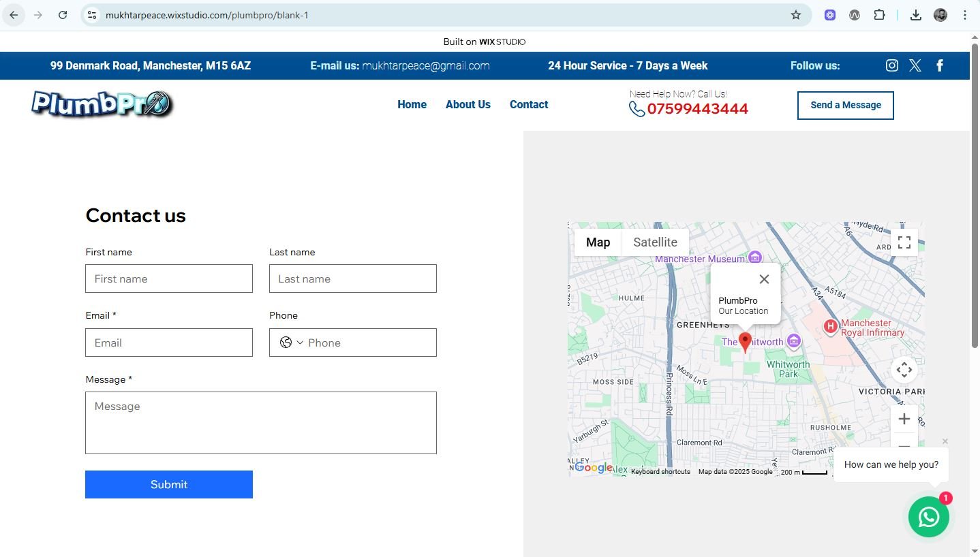Click the map zoom in plus
This screenshot has width=980, height=557.
(x=904, y=419)
